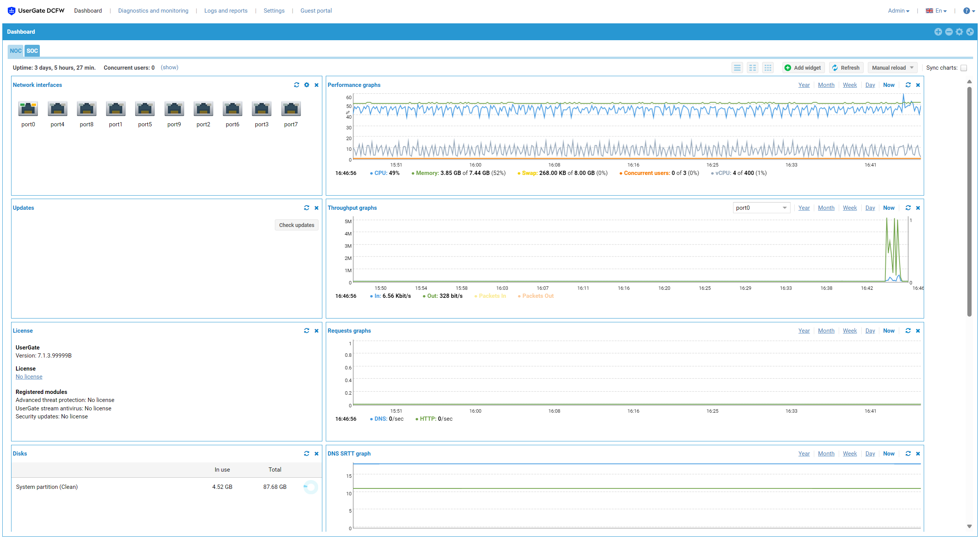Close the License widget
Image resolution: width=980 pixels, height=539 pixels.
[317, 331]
